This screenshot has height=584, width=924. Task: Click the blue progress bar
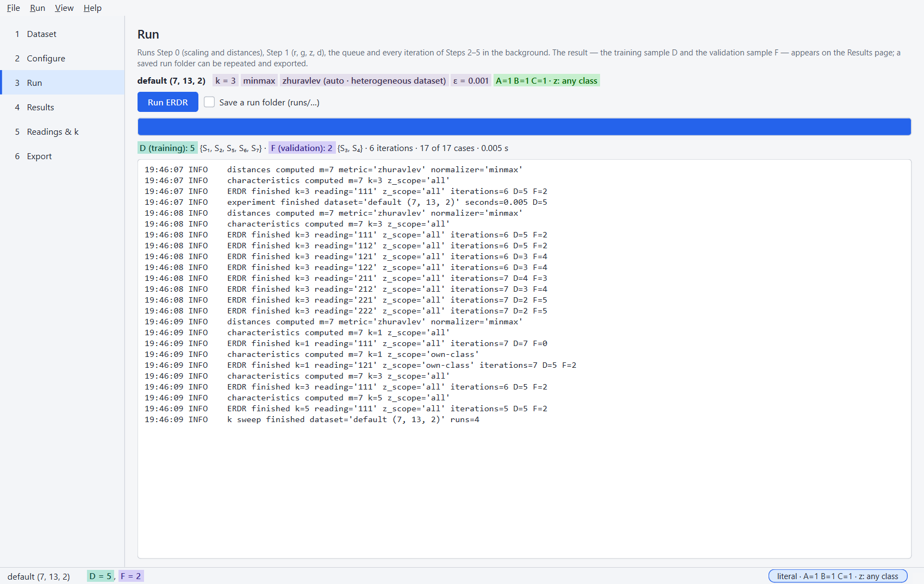[x=524, y=127]
